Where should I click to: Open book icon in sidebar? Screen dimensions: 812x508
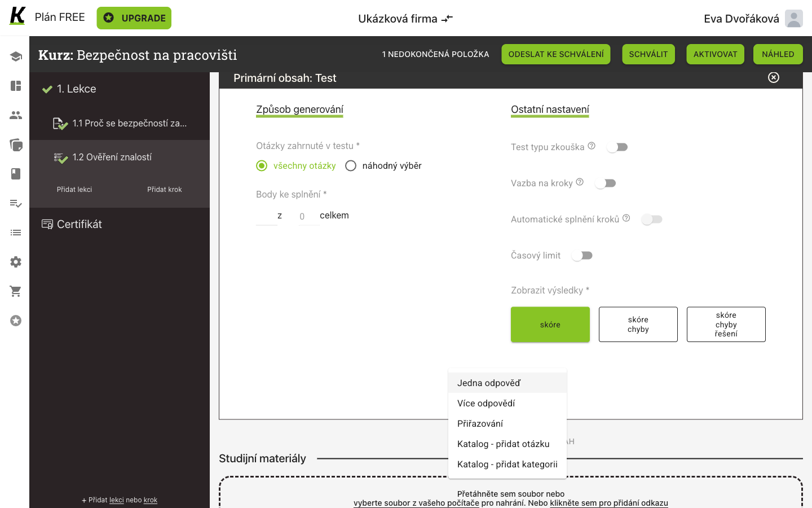pos(16,174)
